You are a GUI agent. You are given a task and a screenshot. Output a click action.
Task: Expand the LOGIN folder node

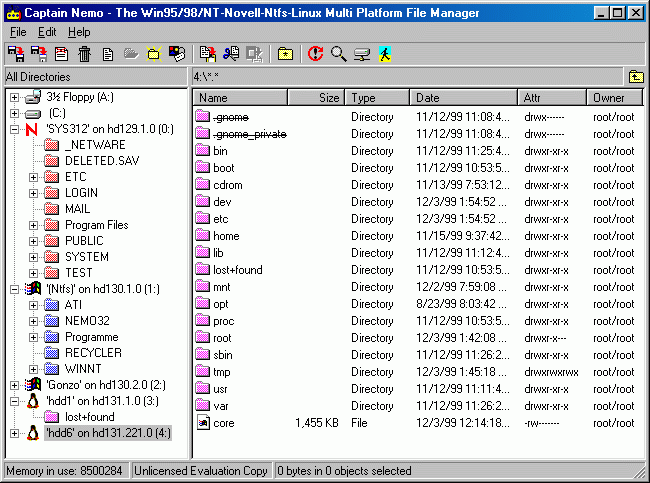[x=33, y=193]
